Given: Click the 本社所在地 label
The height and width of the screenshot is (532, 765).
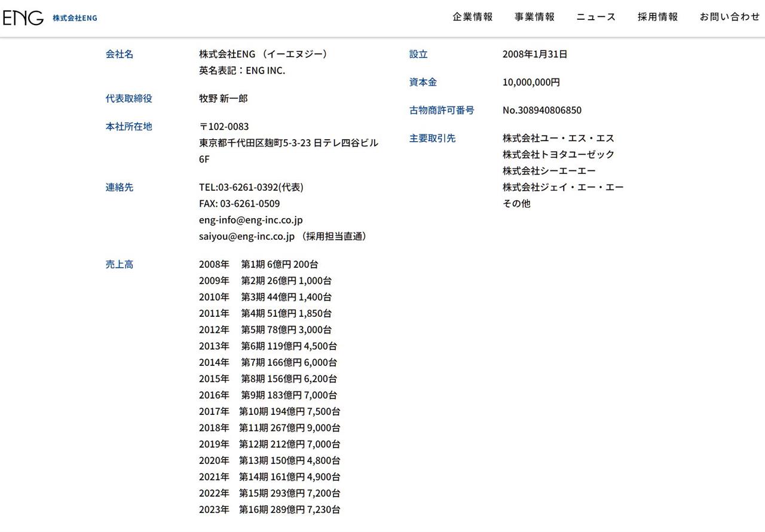Looking at the screenshot, I should click(x=128, y=126).
